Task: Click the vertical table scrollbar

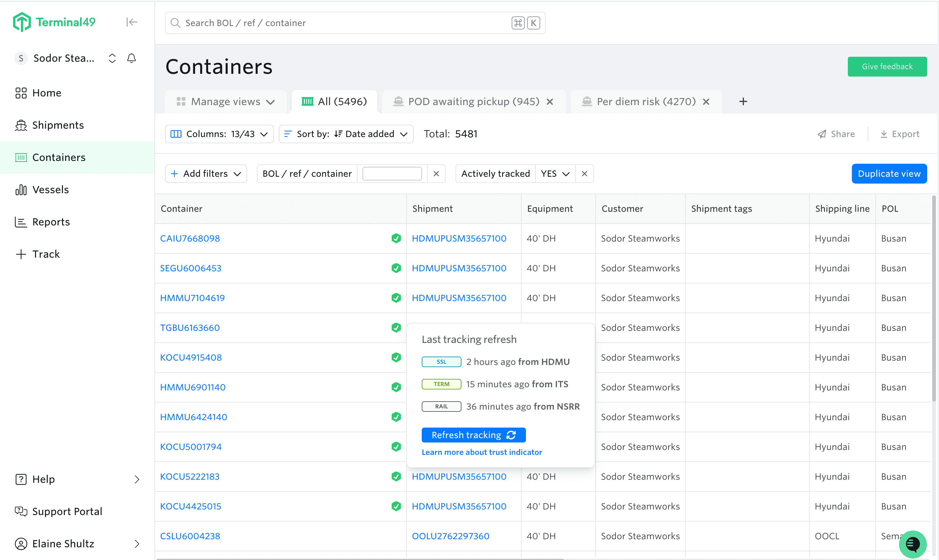Action: click(x=934, y=298)
